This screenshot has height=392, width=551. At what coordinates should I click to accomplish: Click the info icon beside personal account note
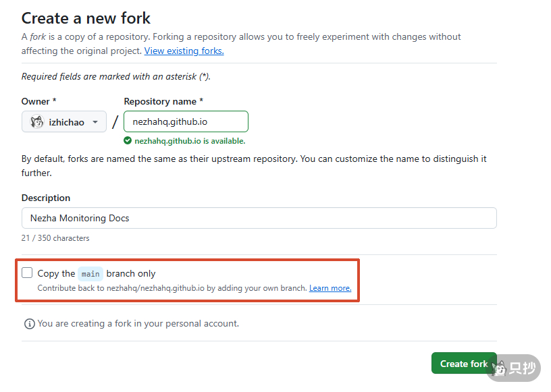30,324
